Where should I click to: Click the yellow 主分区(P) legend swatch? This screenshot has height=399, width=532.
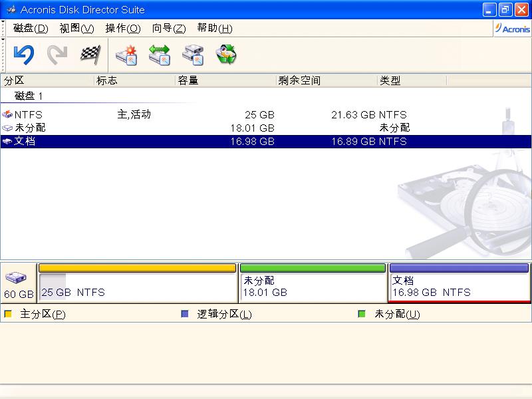tap(8, 314)
